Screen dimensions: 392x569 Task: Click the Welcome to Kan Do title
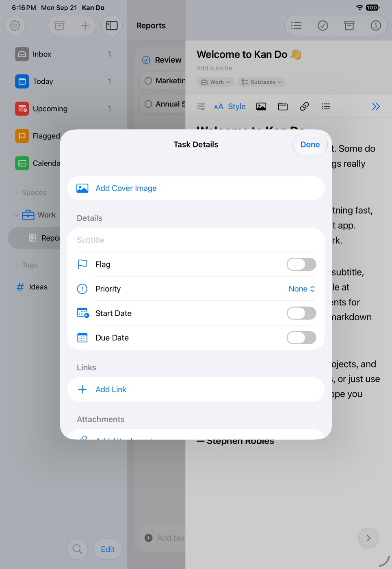pyautogui.click(x=249, y=54)
